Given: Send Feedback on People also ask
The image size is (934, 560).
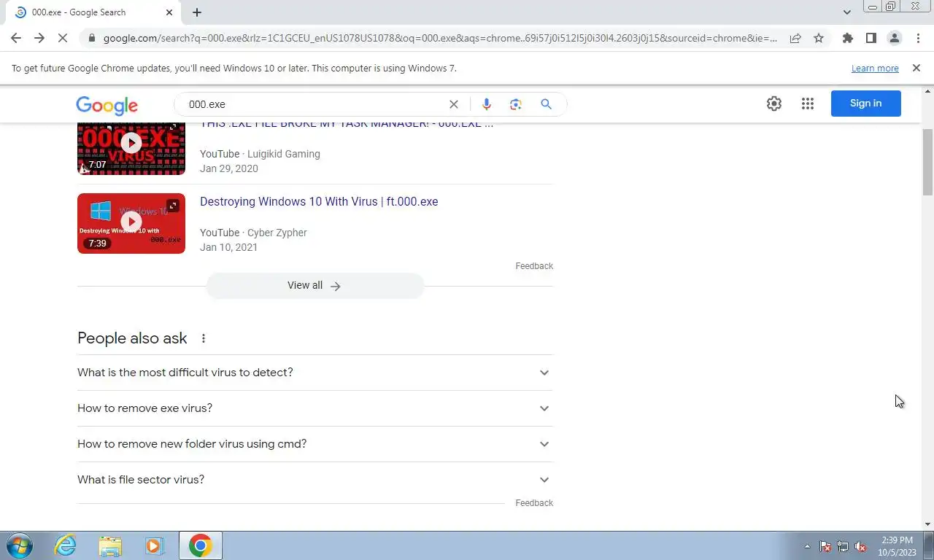Looking at the screenshot, I should [534, 503].
